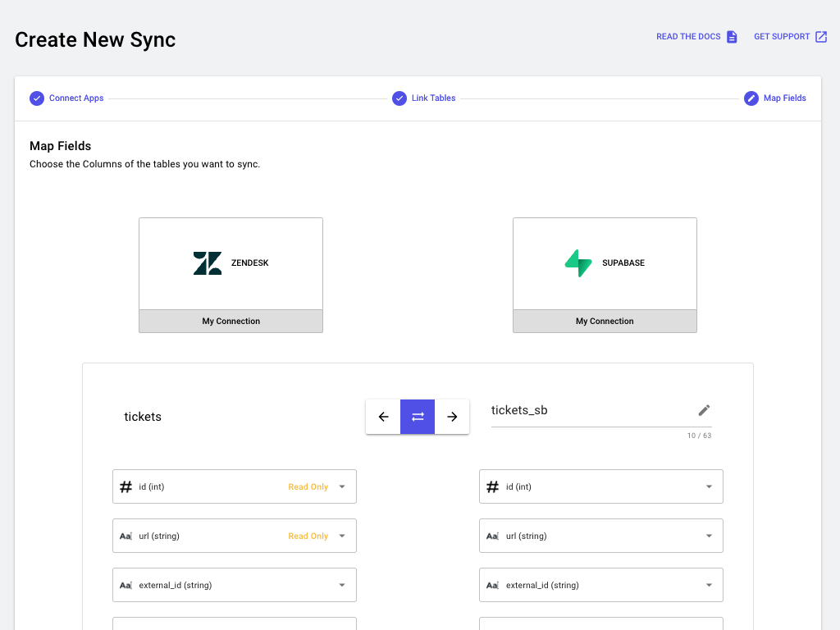Click the tickets_sb table name field

(x=587, y=410)
